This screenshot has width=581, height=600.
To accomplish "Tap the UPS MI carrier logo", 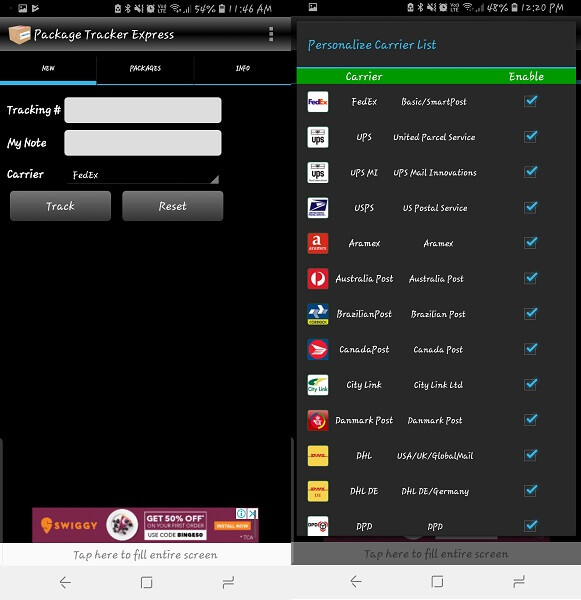I will coord(318,172).
